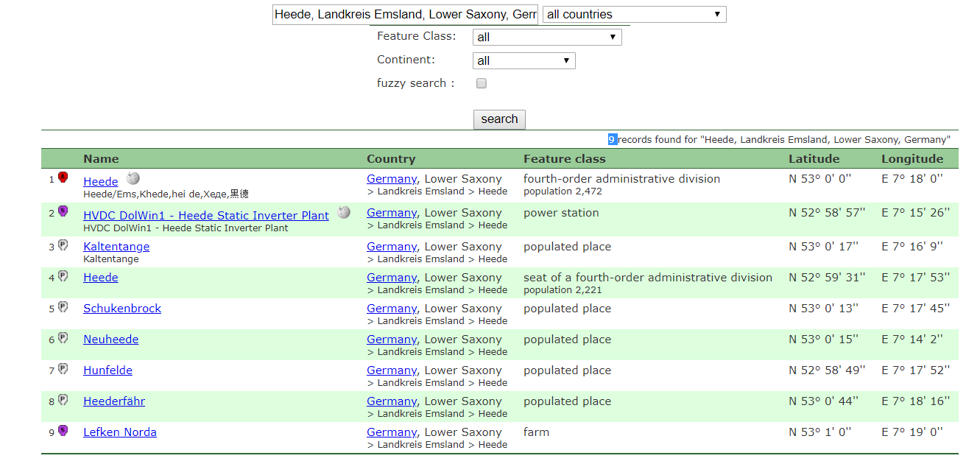Follow the Germany link in the Heederfähr row
The height and width of the screenshot is (464, 980).
pyautogui.click(x=392, y=401)
